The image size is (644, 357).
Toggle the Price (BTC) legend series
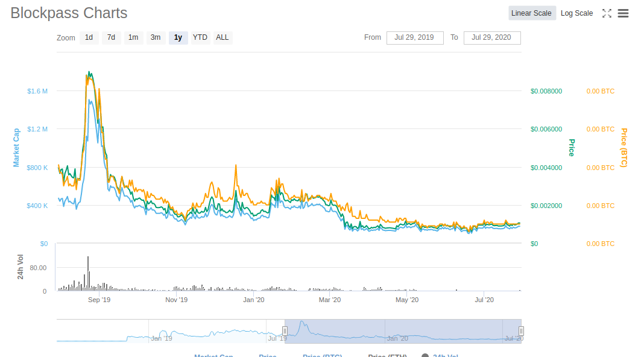tap(322, 355)
